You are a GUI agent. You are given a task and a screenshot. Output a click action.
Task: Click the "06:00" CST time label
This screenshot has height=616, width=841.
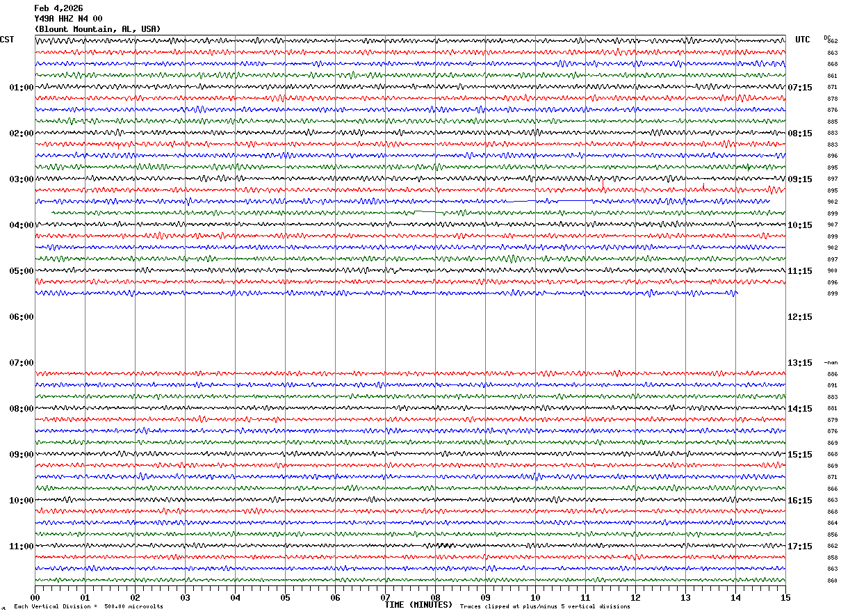[x=22, y=317]
